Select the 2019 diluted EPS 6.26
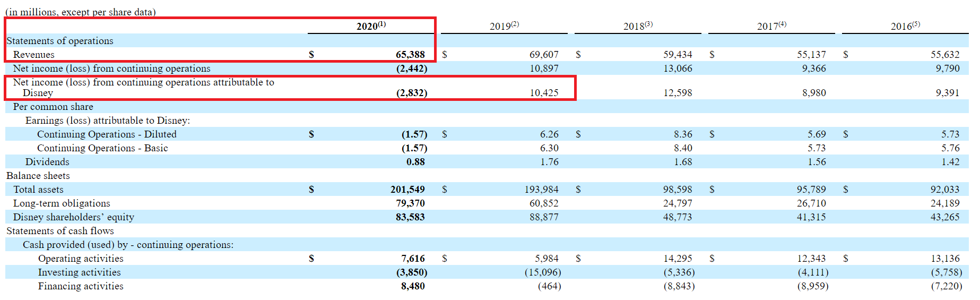Screen dimensions: 980x300 [x=549, y=134]
